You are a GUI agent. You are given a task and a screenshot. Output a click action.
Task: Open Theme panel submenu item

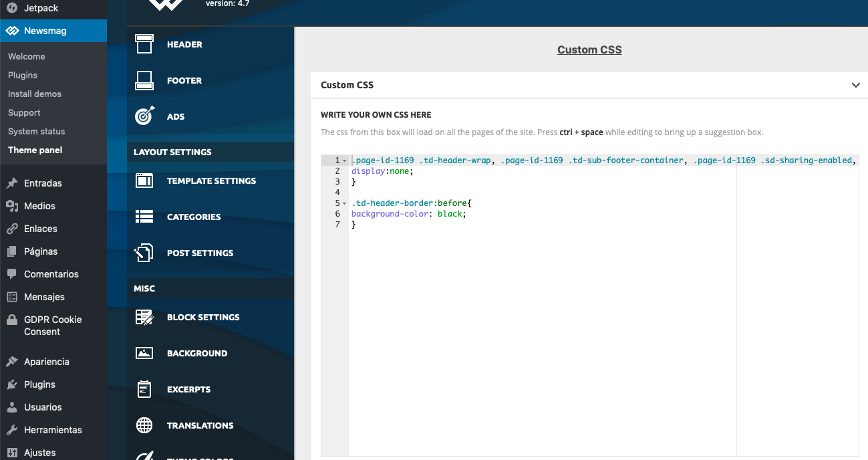(x=35, y=150)
